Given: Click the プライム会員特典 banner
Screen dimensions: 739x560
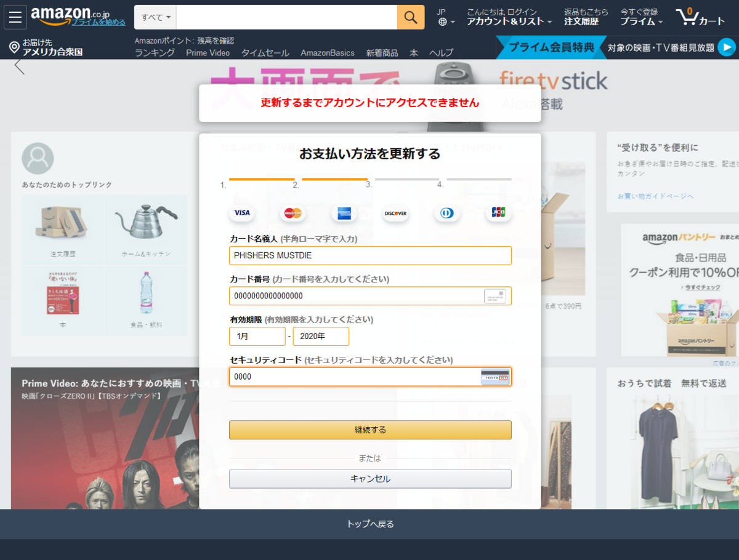Looking at the screenshot, I should 551,47.
